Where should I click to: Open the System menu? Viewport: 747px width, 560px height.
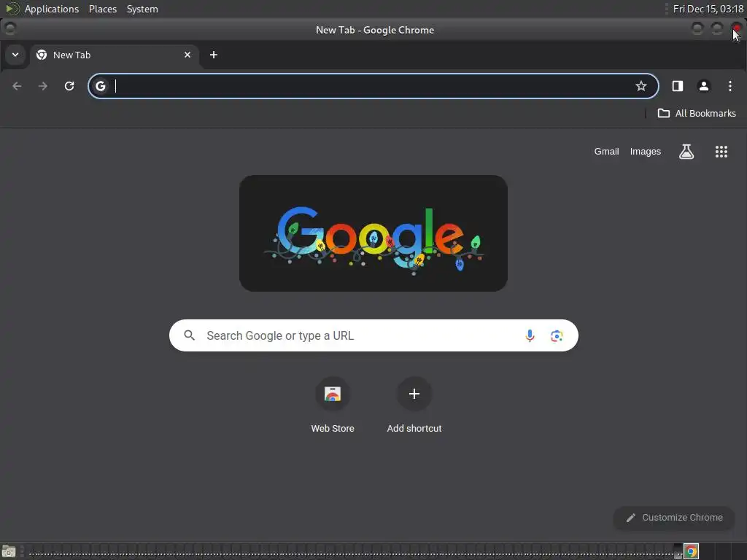(x=142, y=9)
